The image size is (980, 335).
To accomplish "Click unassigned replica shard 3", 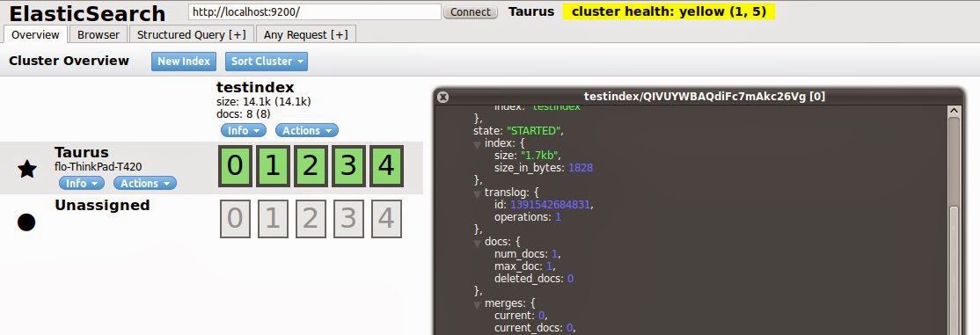I will click(348, 219).
